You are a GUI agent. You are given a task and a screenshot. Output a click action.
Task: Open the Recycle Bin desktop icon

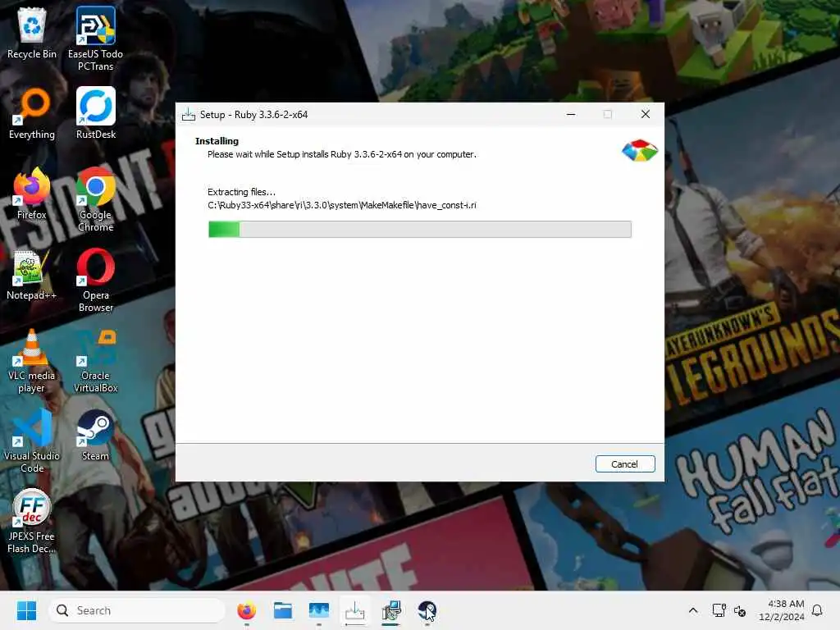coord(32,33)
